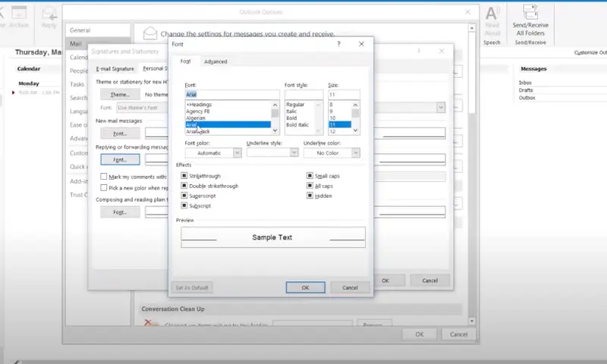Click the Font dialog help question mark
Image resolution: width=607 pixels, height=364 pixels.
pos(338,44)
